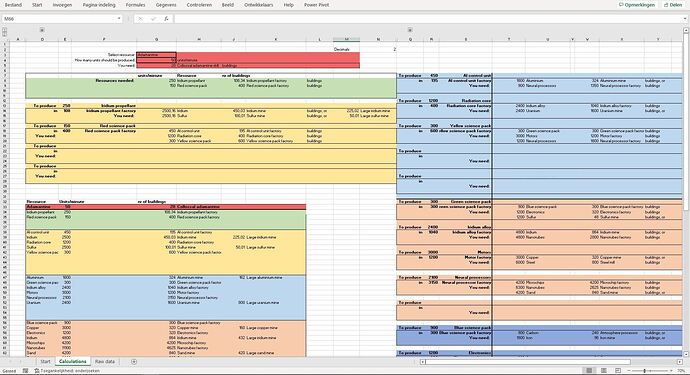The height and width of the screenshot is (375, 690).
Task: Collapse column group above column D
Action: pyautogui.click(x=42, y=30)
